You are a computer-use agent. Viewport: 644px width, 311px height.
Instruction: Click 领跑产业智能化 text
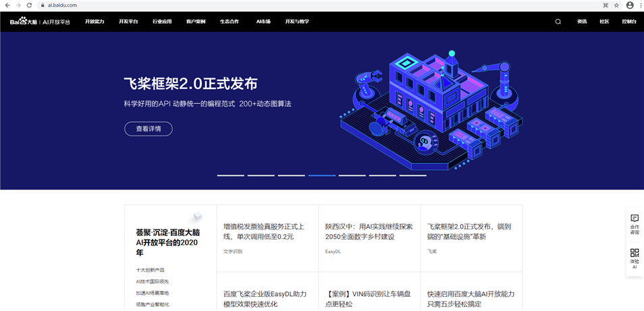(153, 304)
